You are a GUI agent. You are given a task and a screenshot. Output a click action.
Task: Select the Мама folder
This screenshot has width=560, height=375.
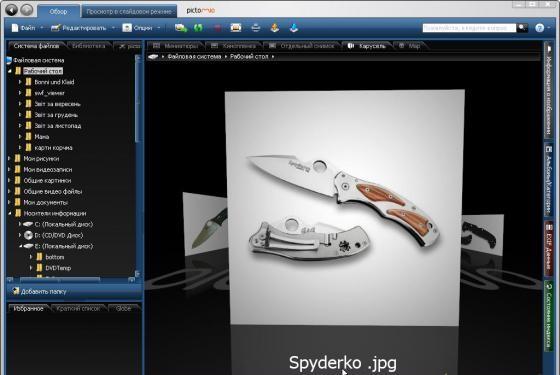[x=41, y=136]
